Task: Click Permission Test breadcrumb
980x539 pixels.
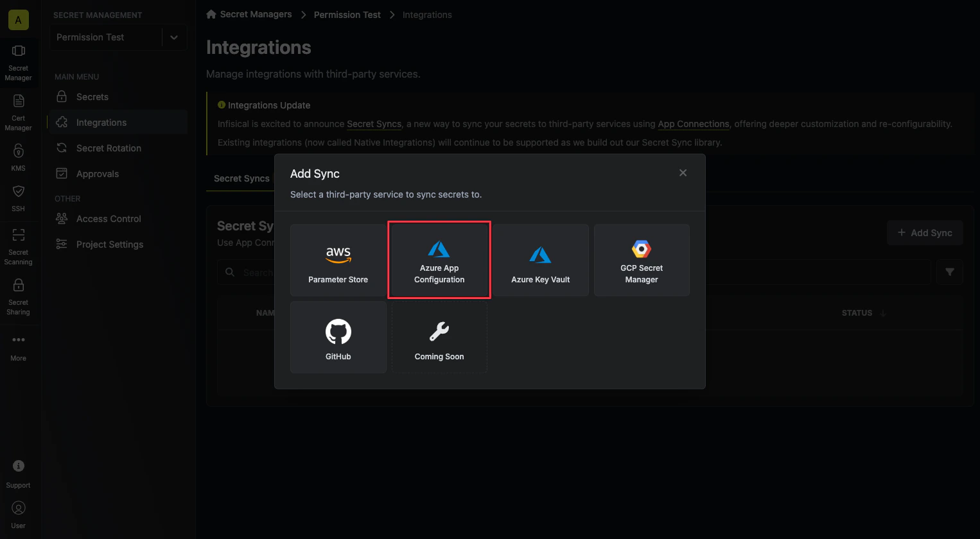Action: (x=347, y=15)
